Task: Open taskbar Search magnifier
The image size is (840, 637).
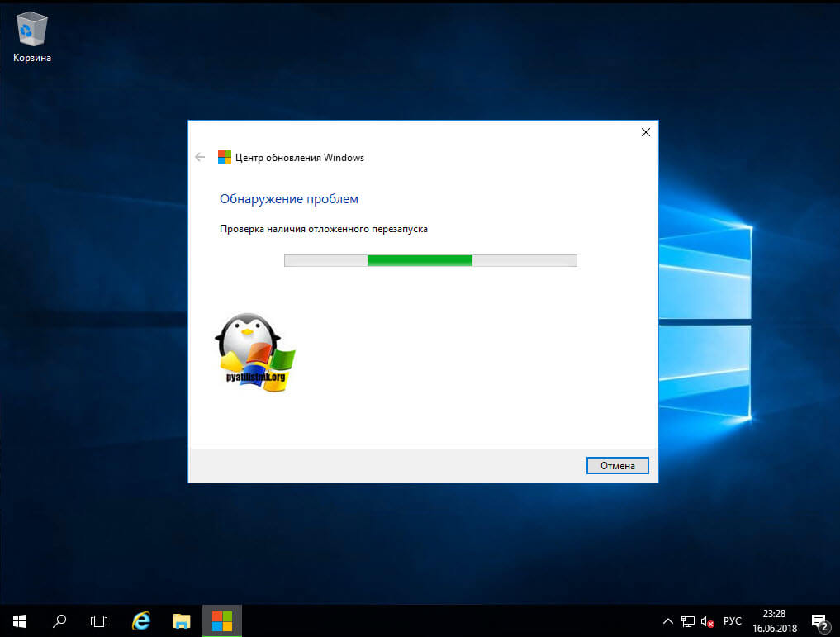Action: point(59,621)
